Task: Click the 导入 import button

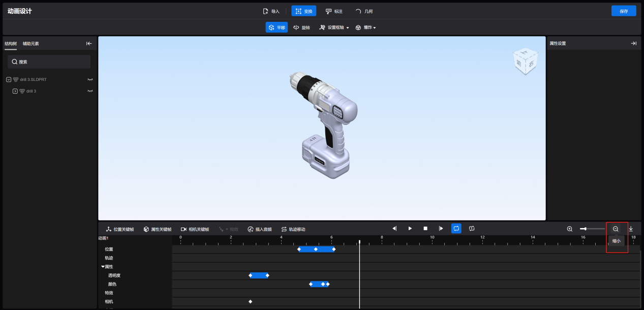Action: (x=271, y=11)
